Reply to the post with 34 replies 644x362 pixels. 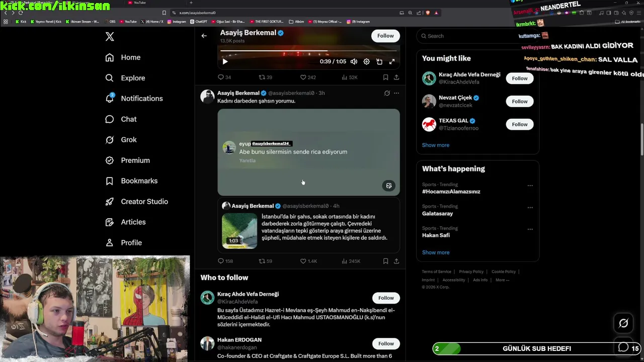click(x=224, y=77)
